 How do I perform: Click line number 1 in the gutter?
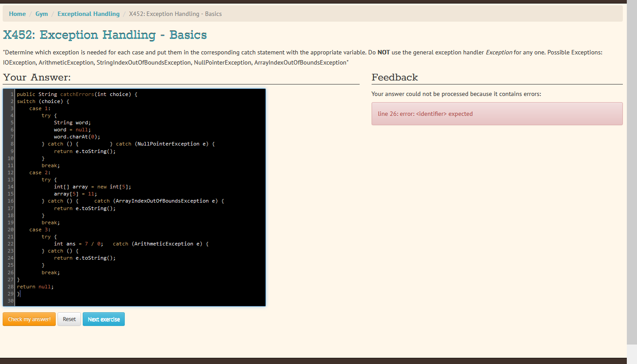10,94
